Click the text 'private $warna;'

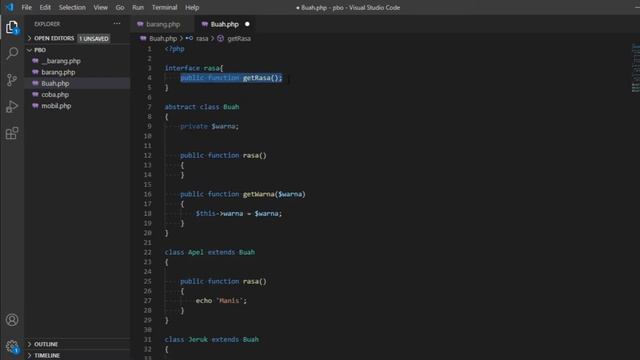click(x=209, y=127)
